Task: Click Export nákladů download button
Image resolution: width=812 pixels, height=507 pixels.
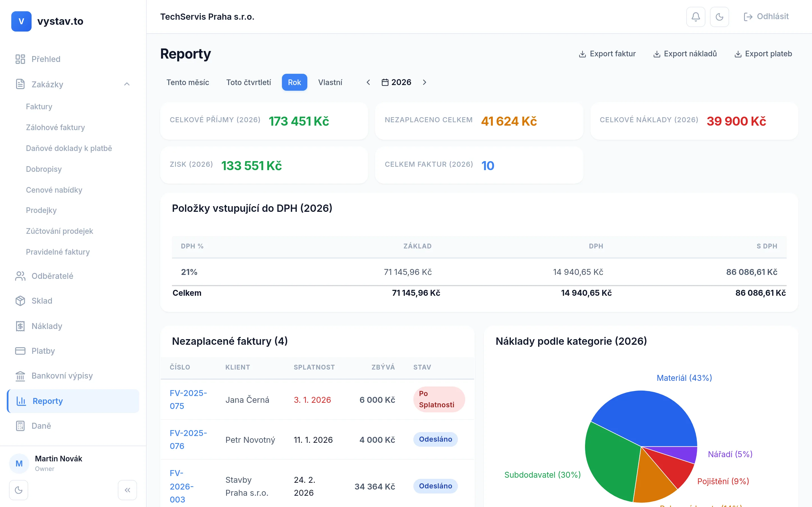Action: click(x=685, y=54)
